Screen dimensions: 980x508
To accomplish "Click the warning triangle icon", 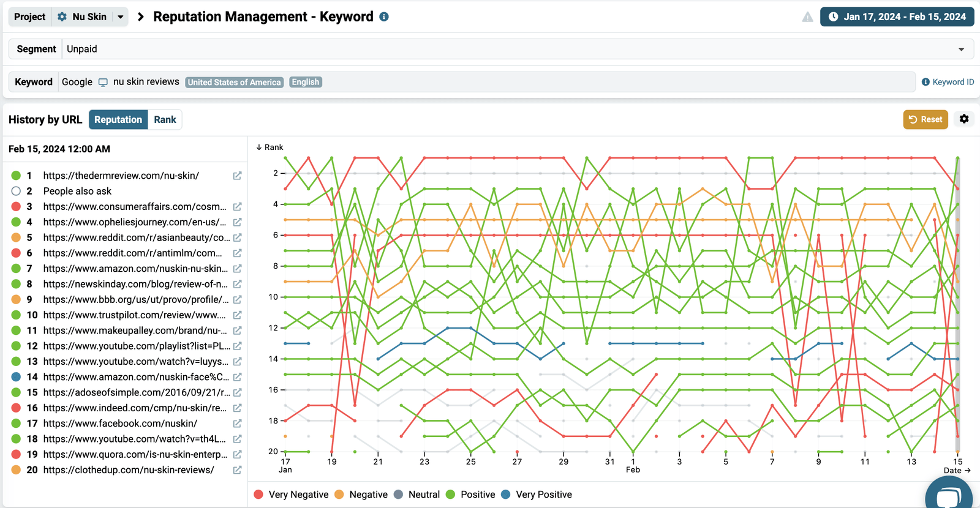I will [808, 17].
